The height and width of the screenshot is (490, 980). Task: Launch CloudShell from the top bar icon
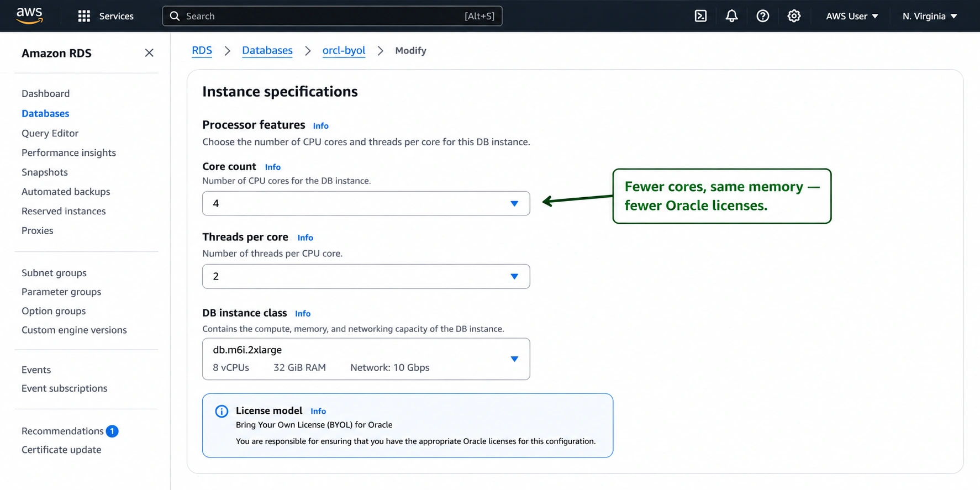(x=700, y=16)
